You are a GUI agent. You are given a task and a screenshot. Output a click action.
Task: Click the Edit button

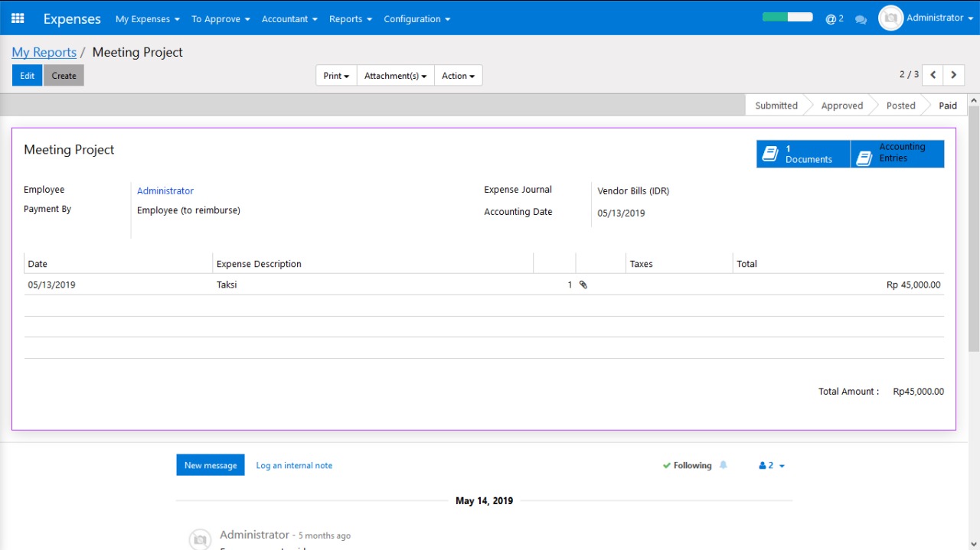tap(27, 76)
